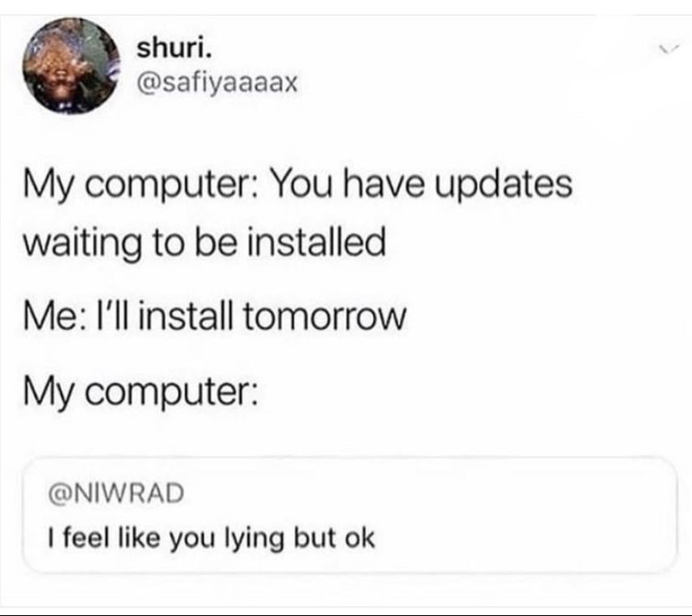Click the "My computer: You have updates" line
692x616 pixels.
[x=298, y=185]
